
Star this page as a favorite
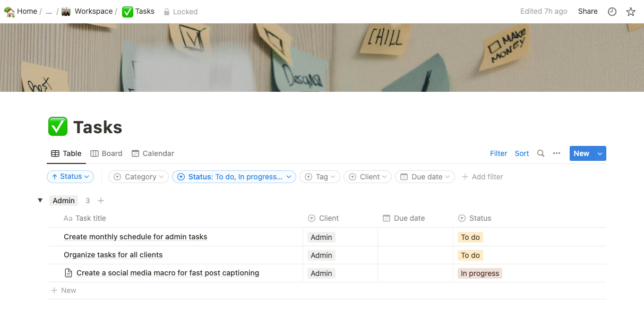point(631,12)
